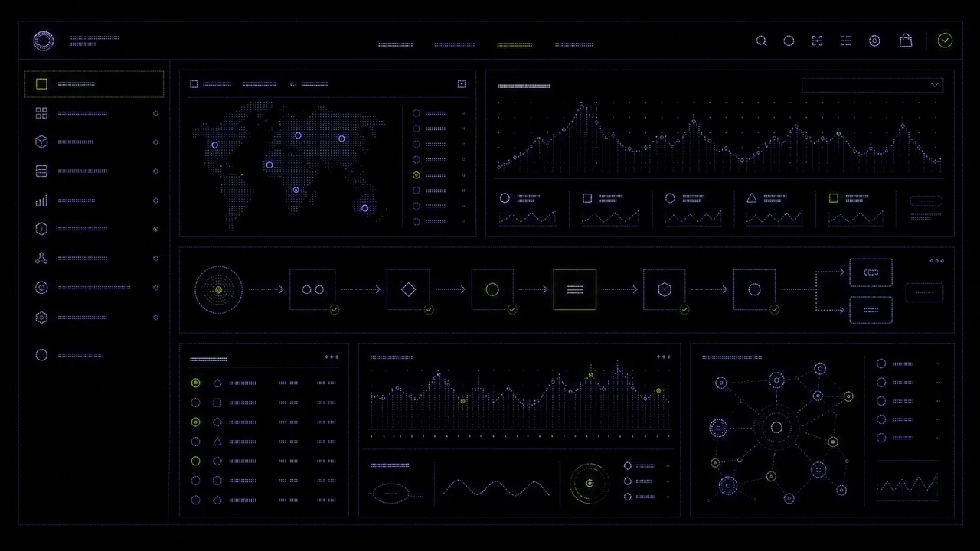The height and width of the screenshot is (551, 980).
Task: Open the four-squares grid sidebar item
Action: (41, 113)
